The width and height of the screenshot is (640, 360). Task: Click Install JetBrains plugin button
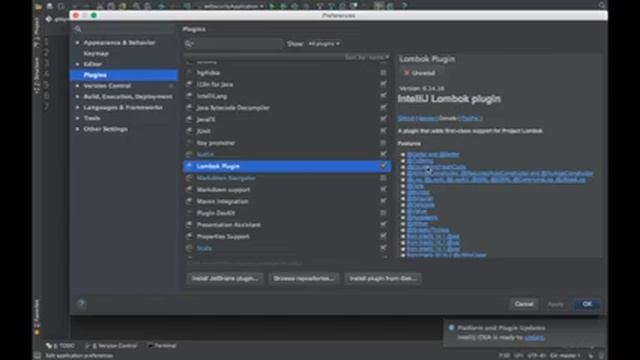tap(224, 278)
